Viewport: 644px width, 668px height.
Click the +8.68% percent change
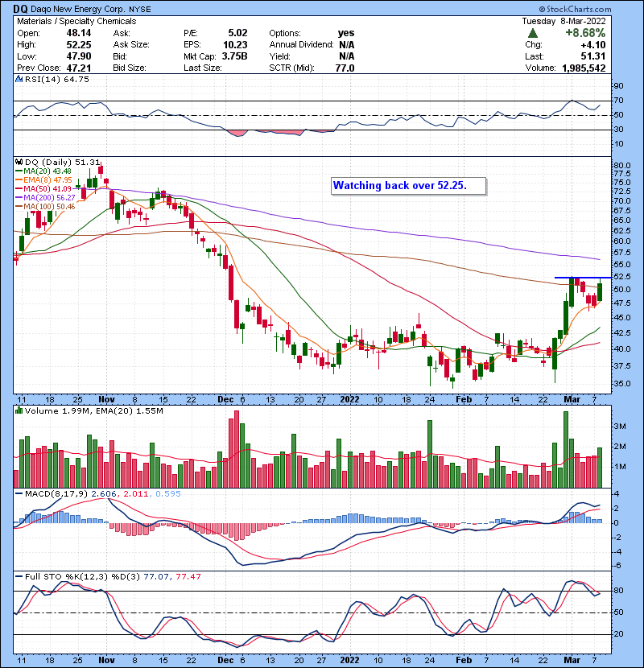pyautogui.click(x=585, y=33)
